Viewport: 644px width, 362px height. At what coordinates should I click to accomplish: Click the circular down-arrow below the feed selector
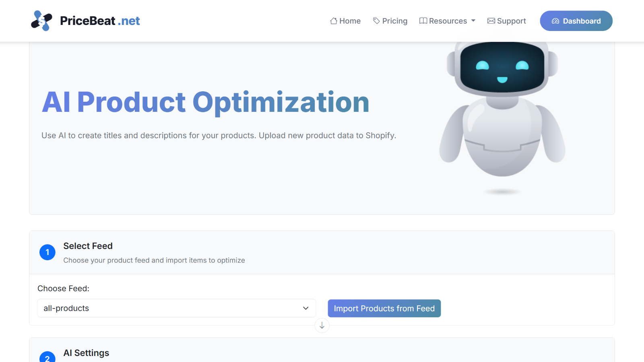click(x=322, y=326)
